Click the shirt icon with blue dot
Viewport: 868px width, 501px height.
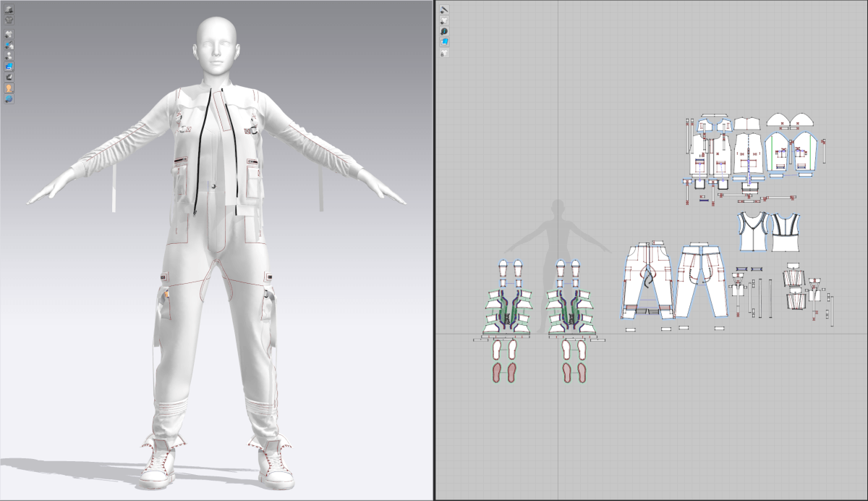9,45
